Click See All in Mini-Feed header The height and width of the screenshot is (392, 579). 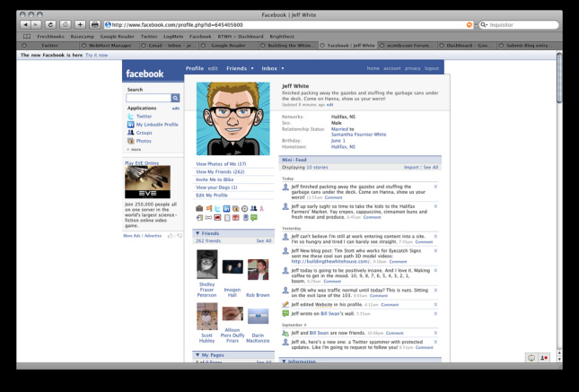pyautogui.click(x=431, y=167)
